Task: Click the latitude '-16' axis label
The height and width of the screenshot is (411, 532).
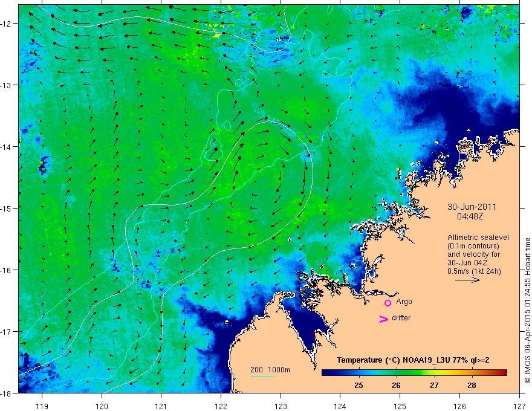Action: pyautogui.click(x=6, y=270)
